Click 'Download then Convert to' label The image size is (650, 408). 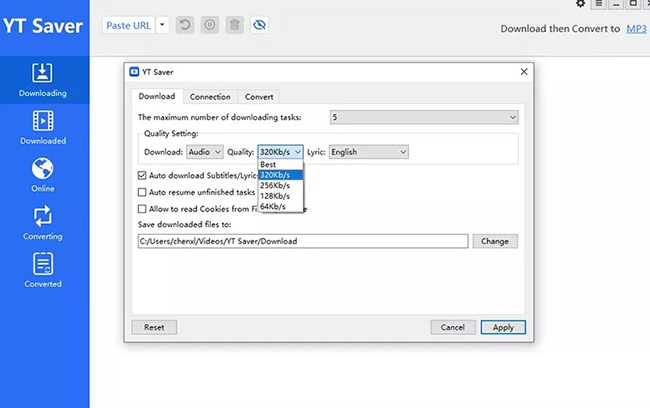560,29
